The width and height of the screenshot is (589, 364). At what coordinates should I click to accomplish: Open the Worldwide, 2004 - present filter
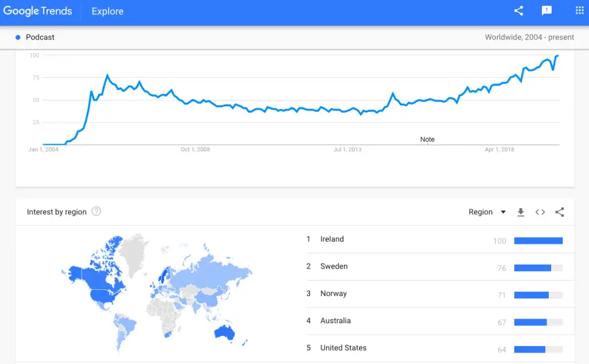(x=529, y=37)
